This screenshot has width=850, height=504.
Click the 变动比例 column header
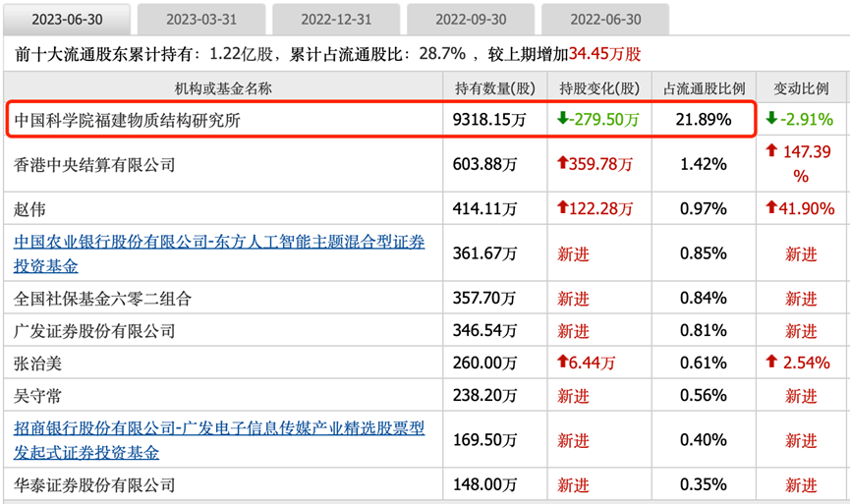pyautogui.click(x=801, y=88)
